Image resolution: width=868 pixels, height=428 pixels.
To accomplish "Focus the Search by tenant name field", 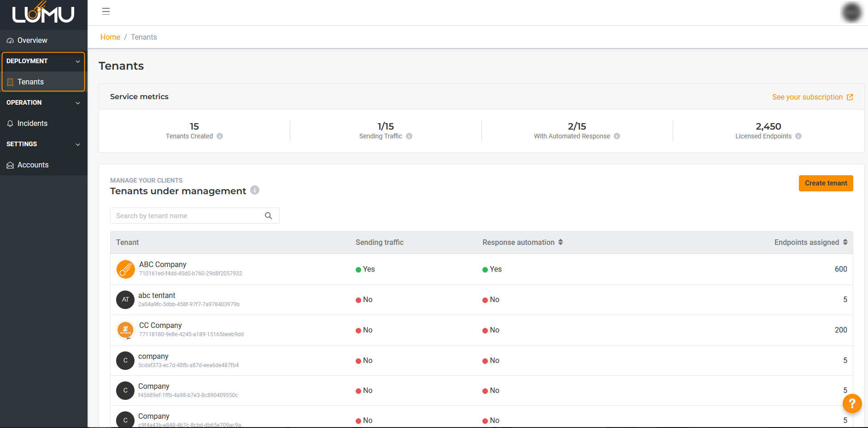I will (187, 216).
